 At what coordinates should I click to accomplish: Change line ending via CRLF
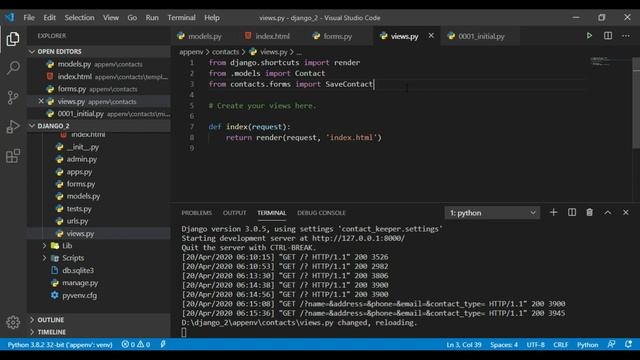pyautogui.click(x=560, y=344)
